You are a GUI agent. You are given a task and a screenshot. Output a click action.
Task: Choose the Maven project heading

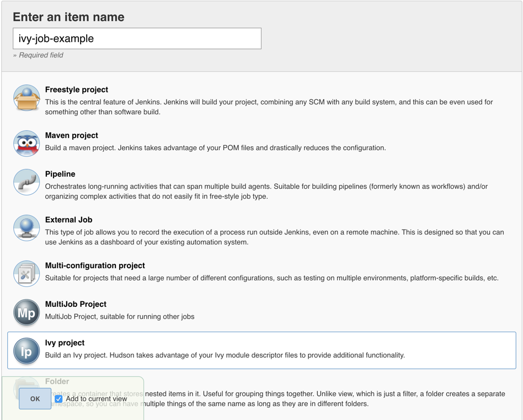pyautogui.click(x=72, y=135)
